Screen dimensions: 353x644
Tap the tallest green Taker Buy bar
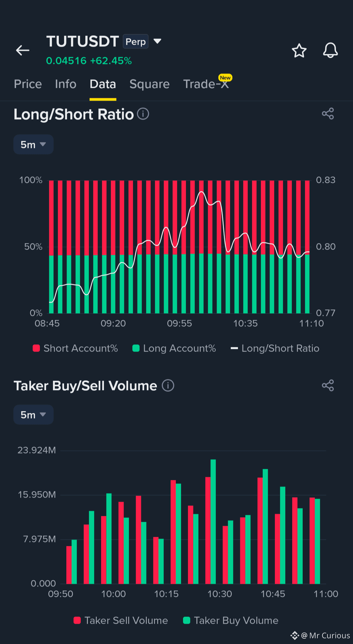213,521
